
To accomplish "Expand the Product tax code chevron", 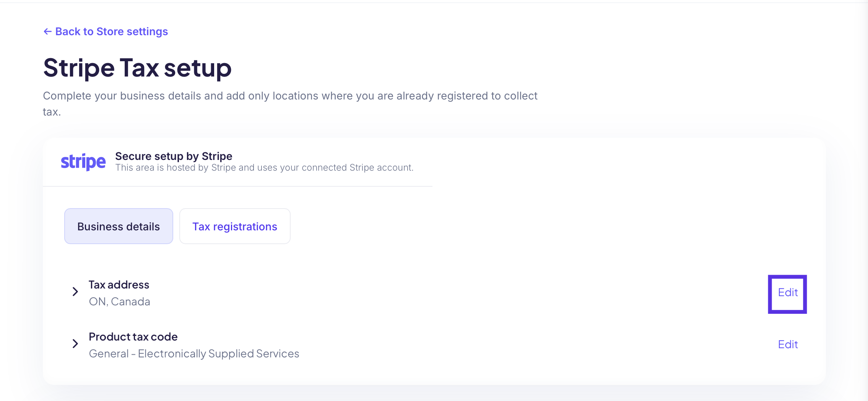I will pyautogui.click(x=75, y=344).
